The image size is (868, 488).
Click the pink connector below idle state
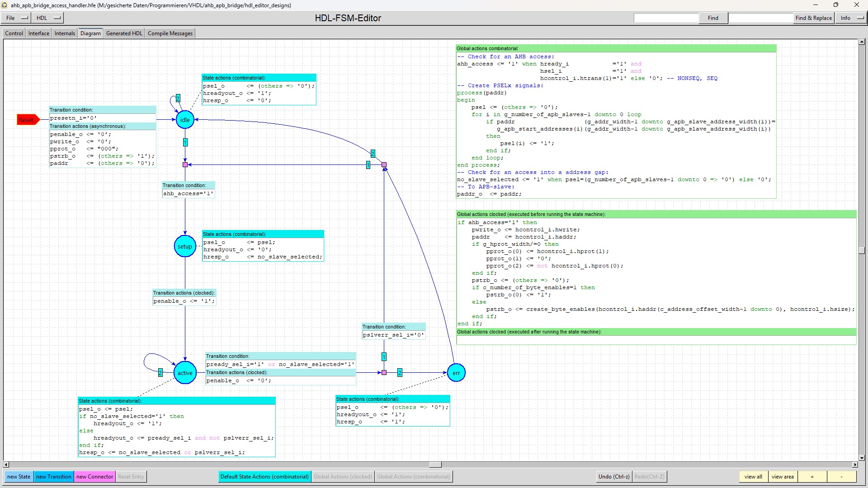click(x=185, y=165)
